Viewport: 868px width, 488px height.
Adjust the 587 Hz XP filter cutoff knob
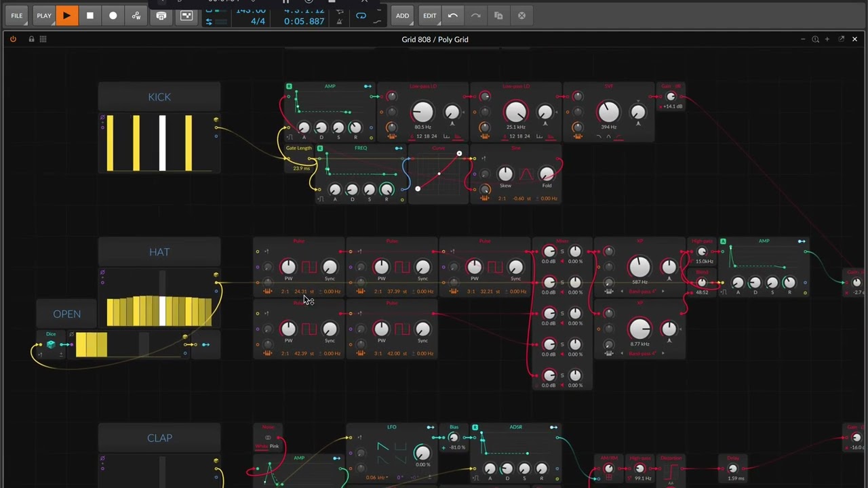coord(639,267)
